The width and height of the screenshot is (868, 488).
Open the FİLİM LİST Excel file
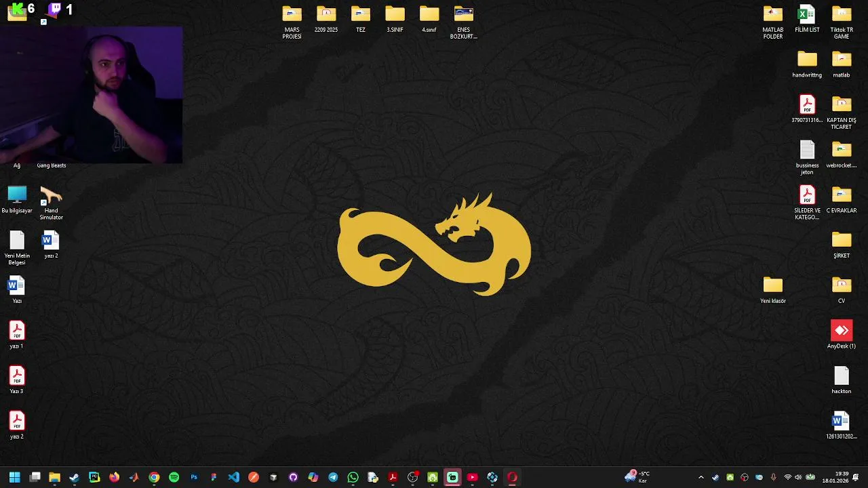coord(807,20)
